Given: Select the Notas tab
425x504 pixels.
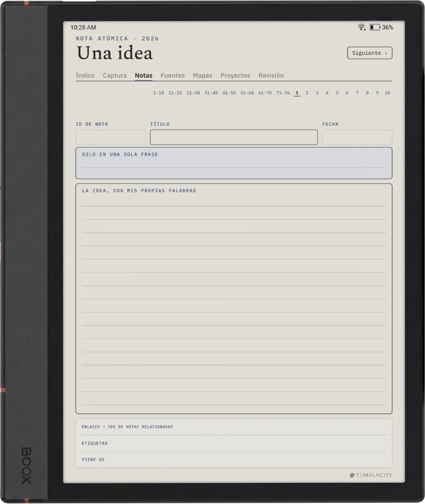Looking at the screenshot, I should (x=144, y=76).
